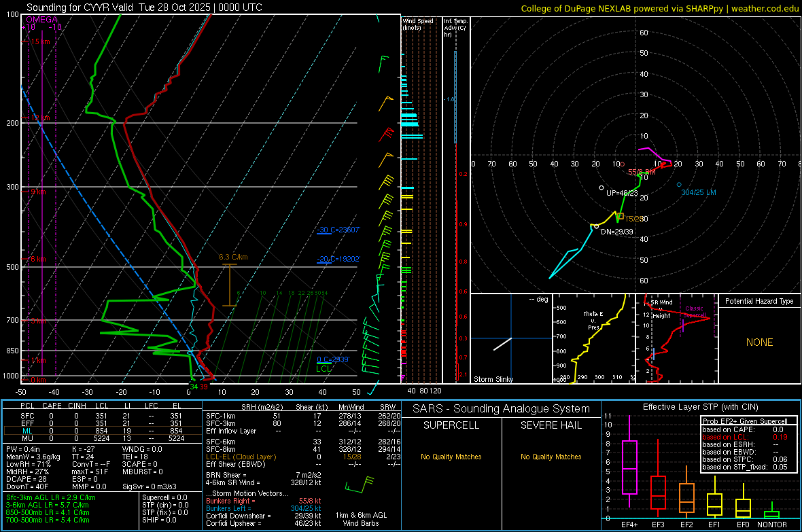The width and height of the screenshot is (802, 532).
Task: Click the 'PW = 0.4in' value
Action: click(x=23, y=449)
